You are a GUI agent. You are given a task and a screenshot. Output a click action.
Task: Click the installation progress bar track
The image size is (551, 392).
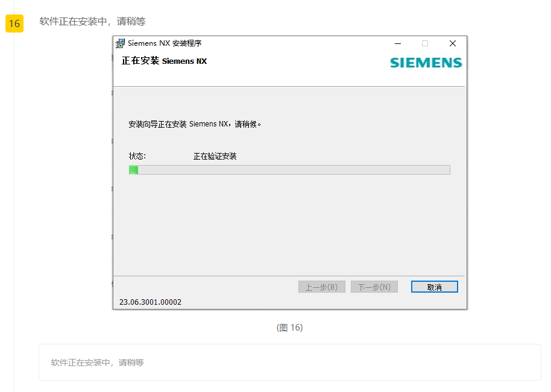(x=289, y=170)
